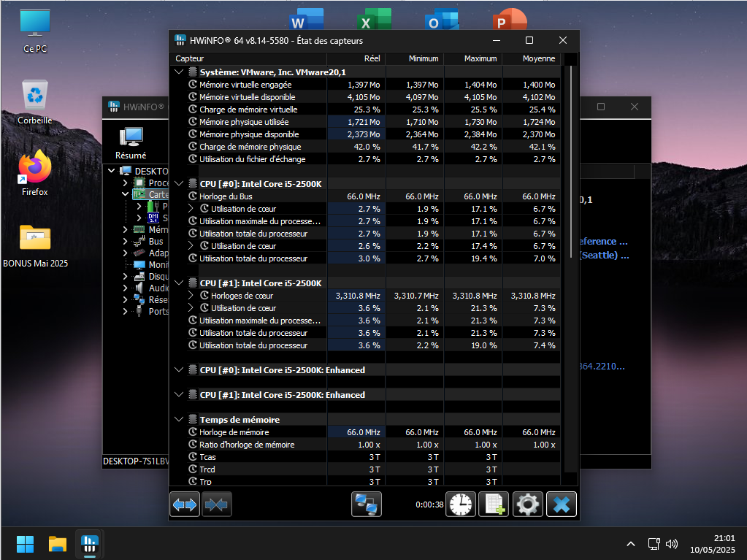Select the 'Charge de mémoire physique' sensor row
Viewport: 747px width, 560px height.
(365, 147)
